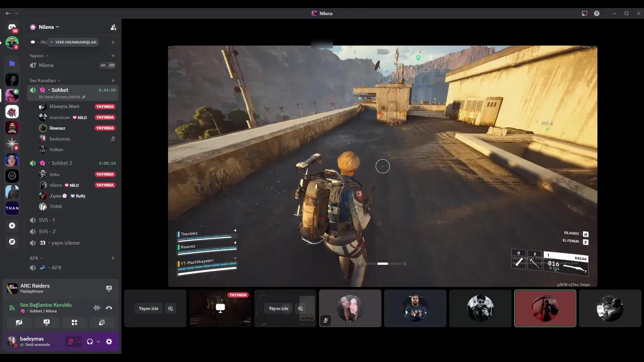Select user Hüseyin Mert in Sohbet

point(77,107)
